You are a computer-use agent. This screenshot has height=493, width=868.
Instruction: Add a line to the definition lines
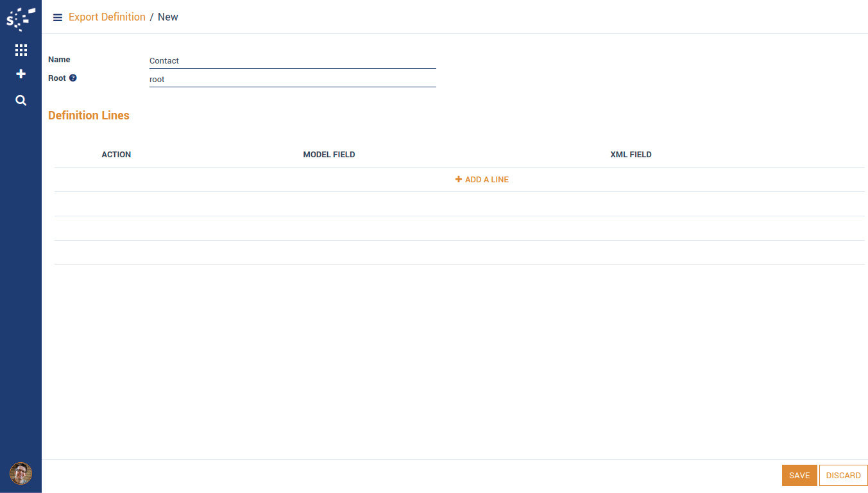482,180
